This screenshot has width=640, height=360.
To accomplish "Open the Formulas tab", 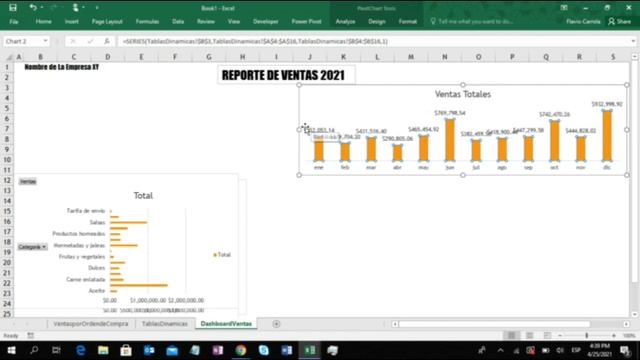I will click(147, 21).
